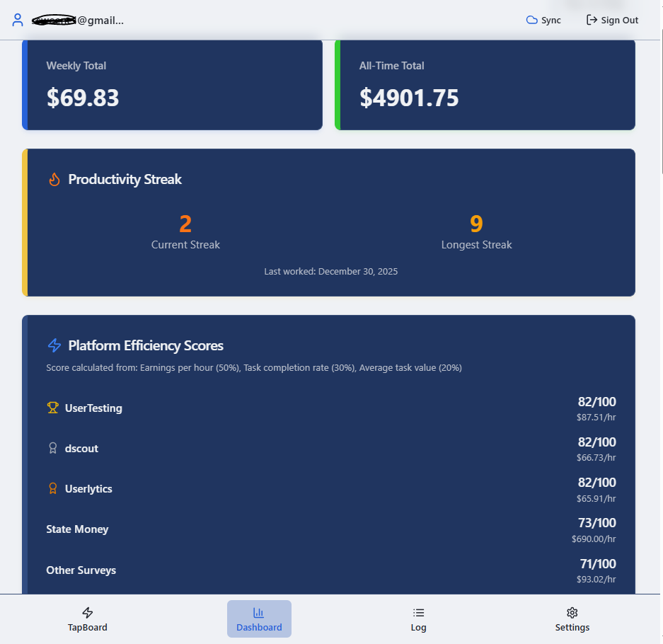Screen dimensions: 663x644
Task: Click the silver medal icon beside dscout
Action: point(52,448)
